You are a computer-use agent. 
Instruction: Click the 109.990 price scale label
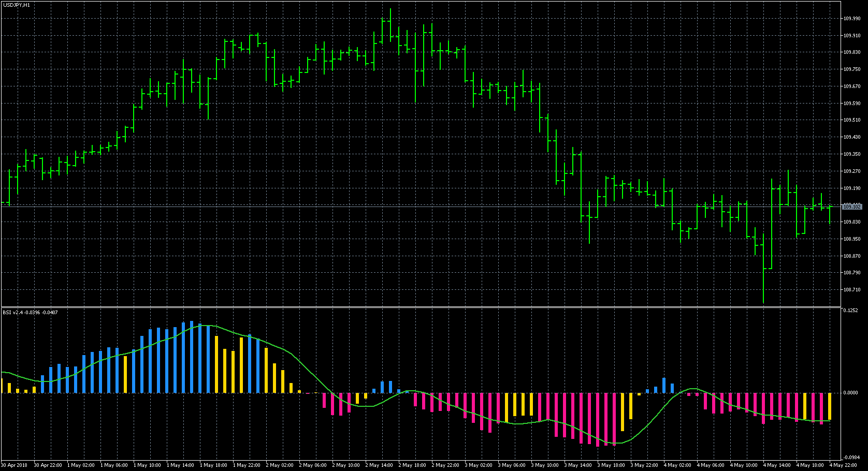tap(851, 19)
